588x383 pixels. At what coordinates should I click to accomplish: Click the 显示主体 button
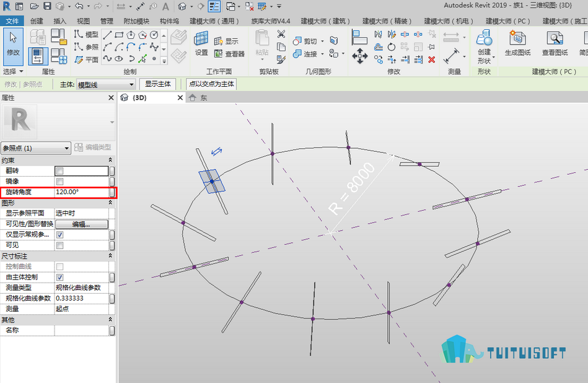(158, 84)
